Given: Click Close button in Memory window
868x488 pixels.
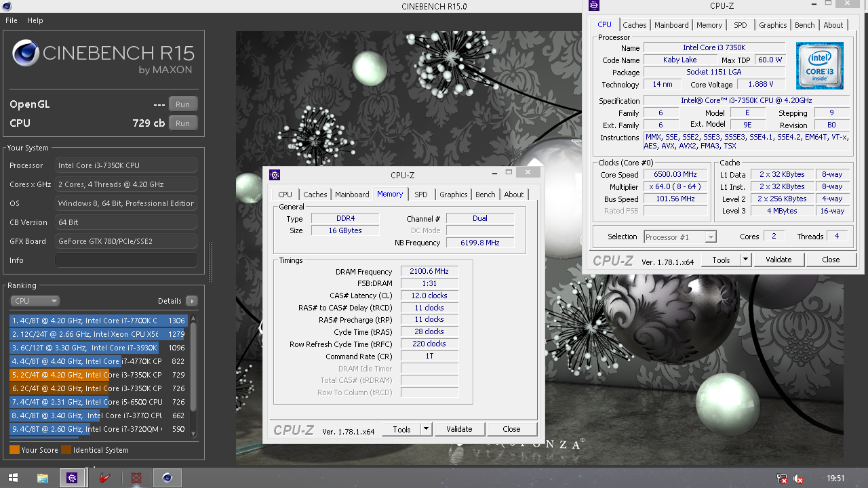Looking at the screenshot, I should [x=511, y=429].
